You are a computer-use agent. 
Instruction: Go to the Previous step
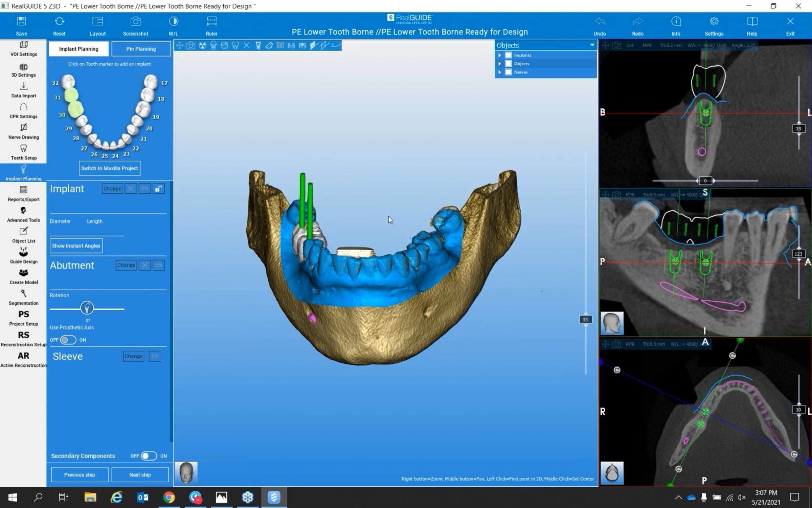80,475
